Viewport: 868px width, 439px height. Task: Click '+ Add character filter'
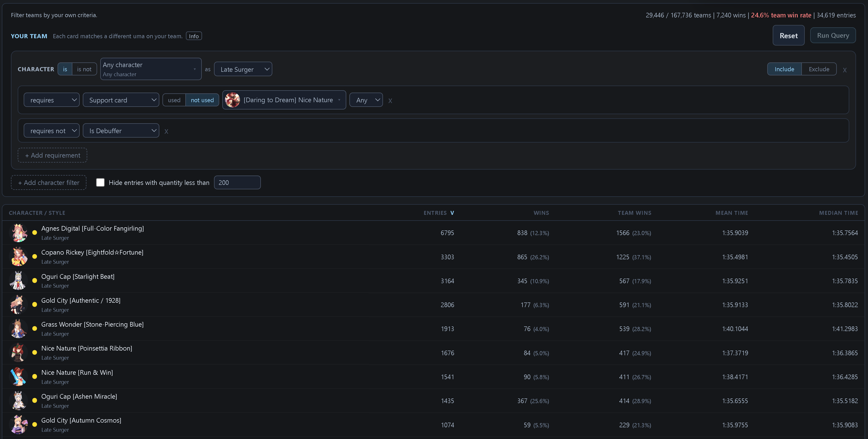[49, 183]
